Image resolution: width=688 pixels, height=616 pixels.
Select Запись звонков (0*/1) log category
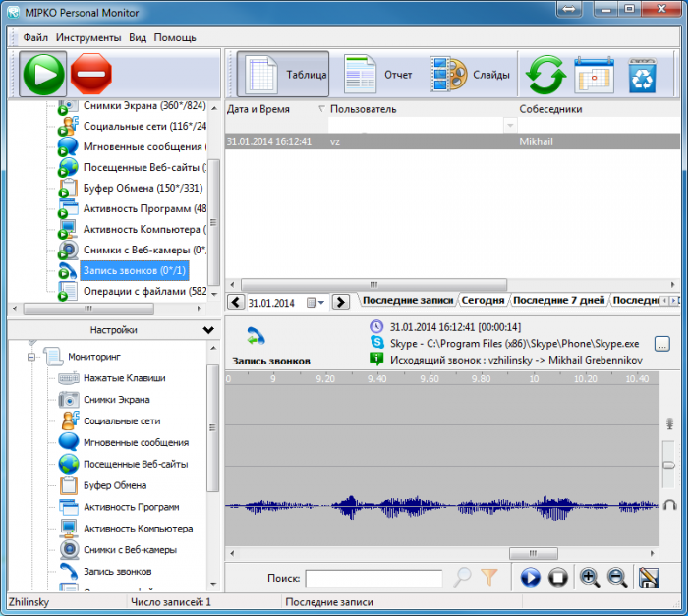pyautogui.click(x=135, y=271)
